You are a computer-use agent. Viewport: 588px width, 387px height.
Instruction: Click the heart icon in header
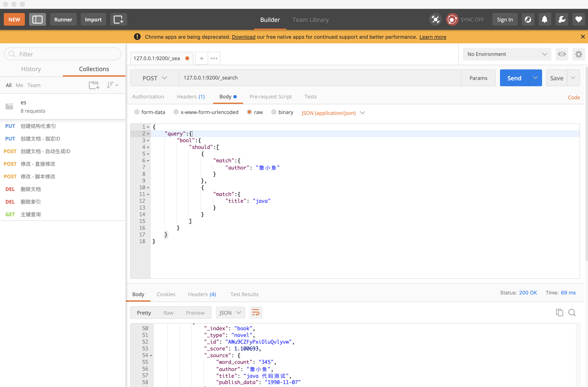click(578, 20)
